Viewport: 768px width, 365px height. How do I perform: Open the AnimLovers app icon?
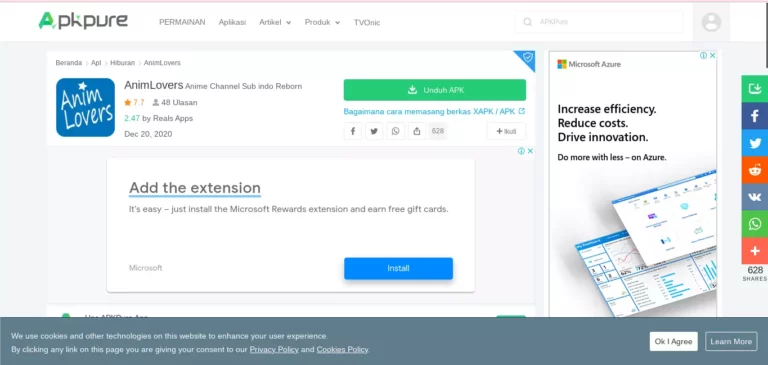point(85,107)
